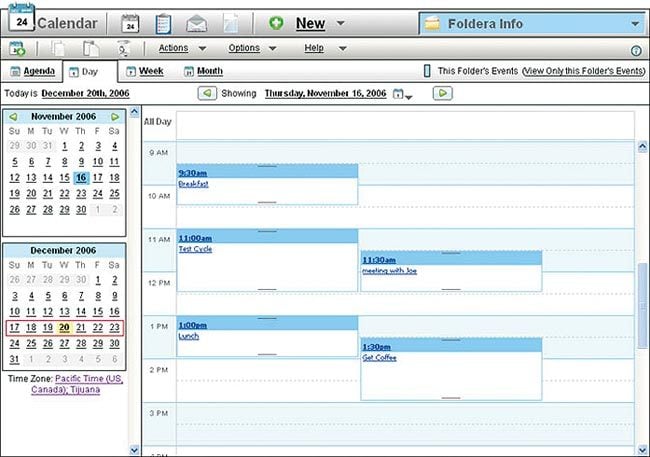The width and height of the screenshot is (650, 457).
Task: Expand the Foldera Info folder dropdown
Action: (636, 23)
